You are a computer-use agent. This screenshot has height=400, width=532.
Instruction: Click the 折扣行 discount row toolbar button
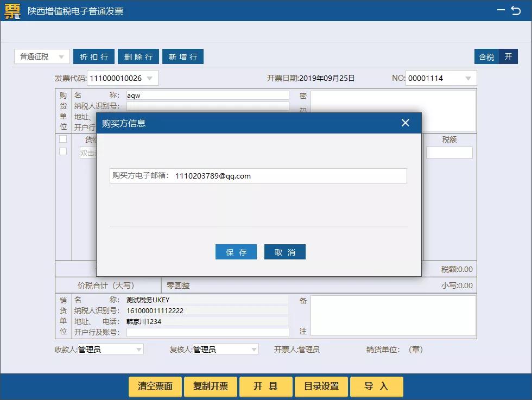[93, 56]
